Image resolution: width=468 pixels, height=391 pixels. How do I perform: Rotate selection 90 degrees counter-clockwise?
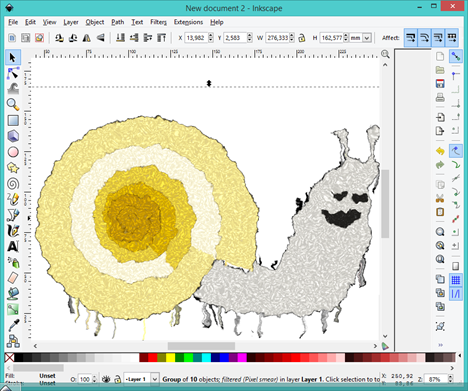tap(59, 38)
